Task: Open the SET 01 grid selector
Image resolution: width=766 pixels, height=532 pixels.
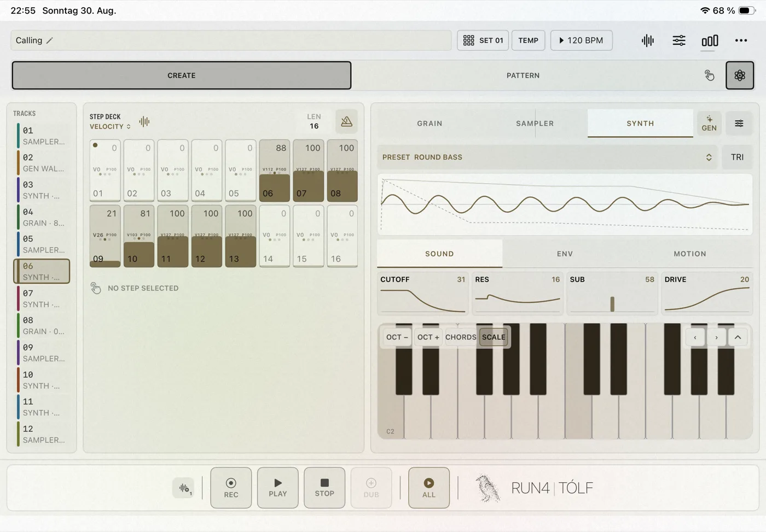Action: (483, 40)
